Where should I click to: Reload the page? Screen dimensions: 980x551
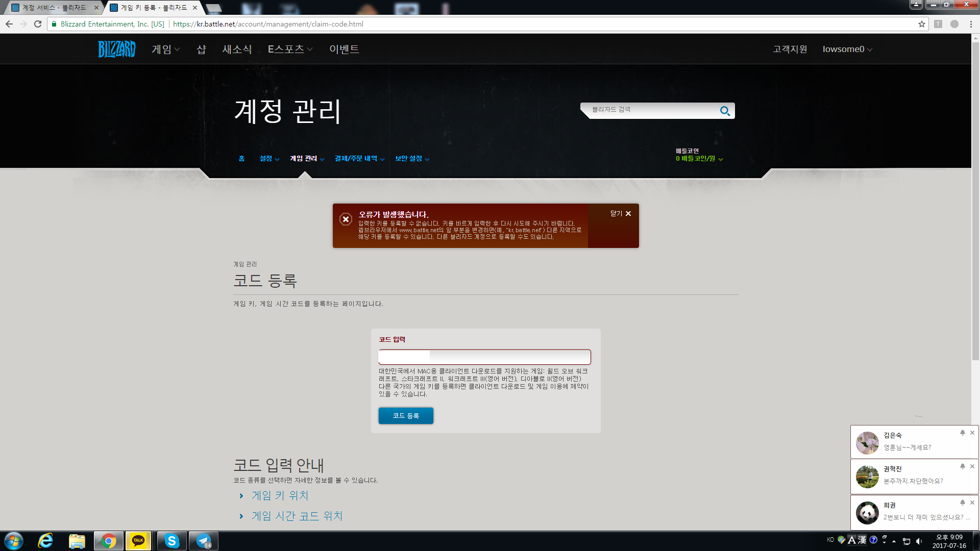click(38, 24)
